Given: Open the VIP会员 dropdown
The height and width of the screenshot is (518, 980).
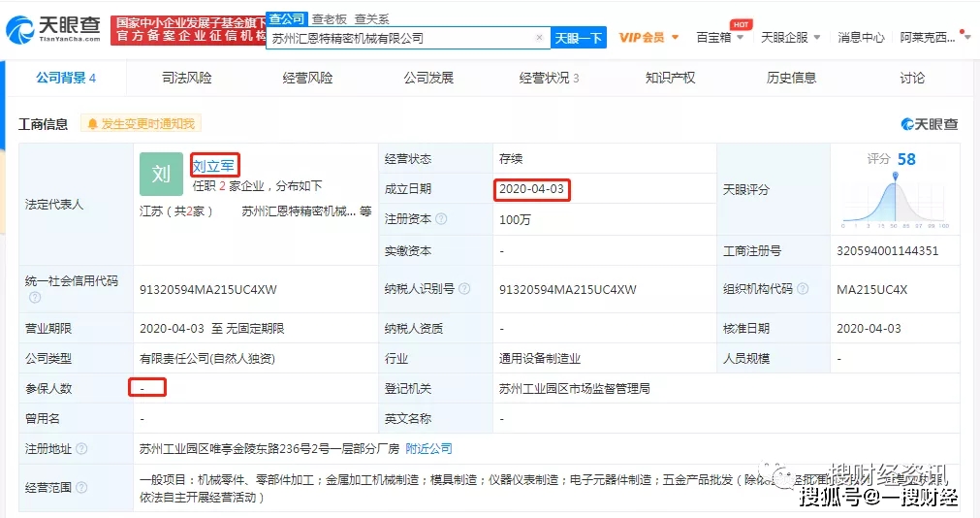Looking at the screenshot, I should [648, 38].
